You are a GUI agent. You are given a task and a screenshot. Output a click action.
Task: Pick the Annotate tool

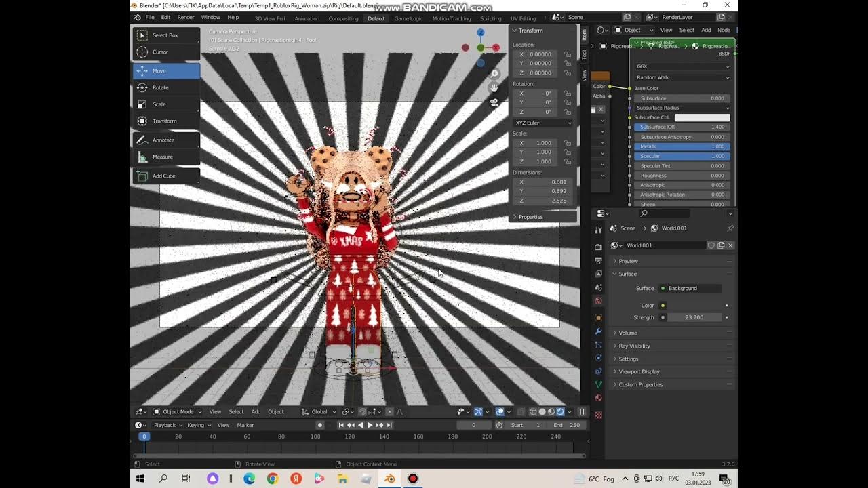pyautogui.click(x=166, y=140)
